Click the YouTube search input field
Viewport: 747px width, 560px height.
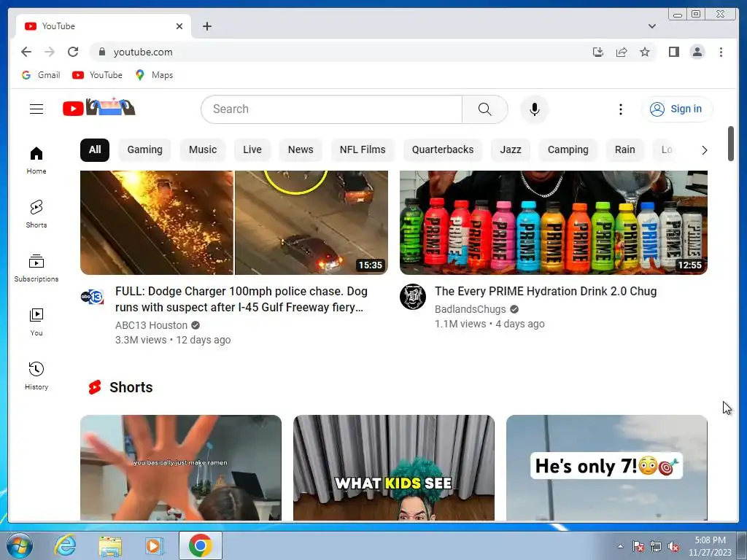click(x=332, y=109)
